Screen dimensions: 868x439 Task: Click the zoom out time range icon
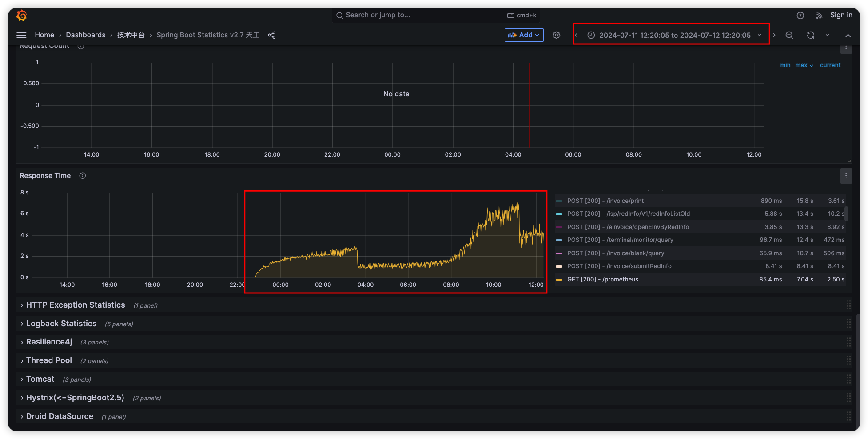[x=789, y=35]
